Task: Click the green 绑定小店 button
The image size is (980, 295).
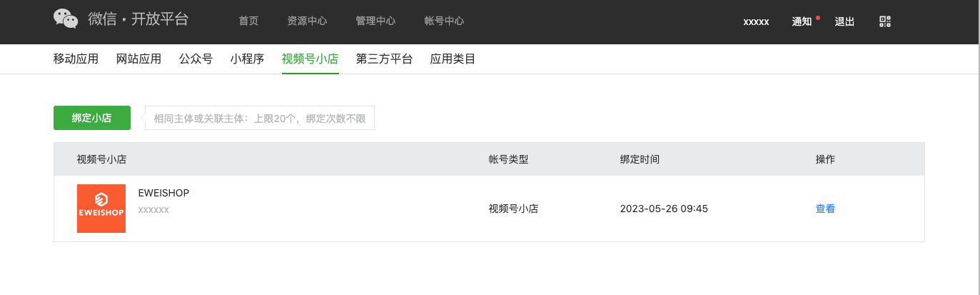Action: (x=92, y=118)
